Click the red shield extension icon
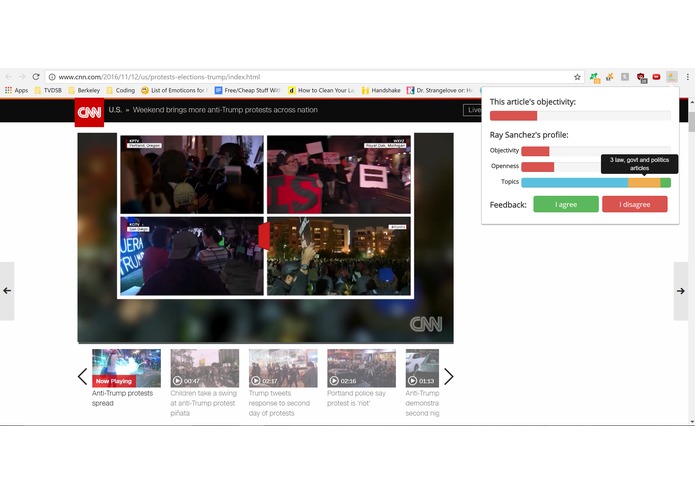This screenshot has width=695, height=494. coord(641,78)
